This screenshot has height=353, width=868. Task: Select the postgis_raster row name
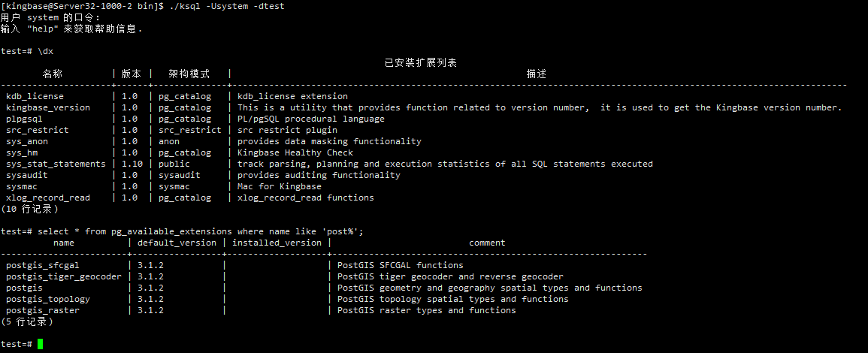point(43,310)
